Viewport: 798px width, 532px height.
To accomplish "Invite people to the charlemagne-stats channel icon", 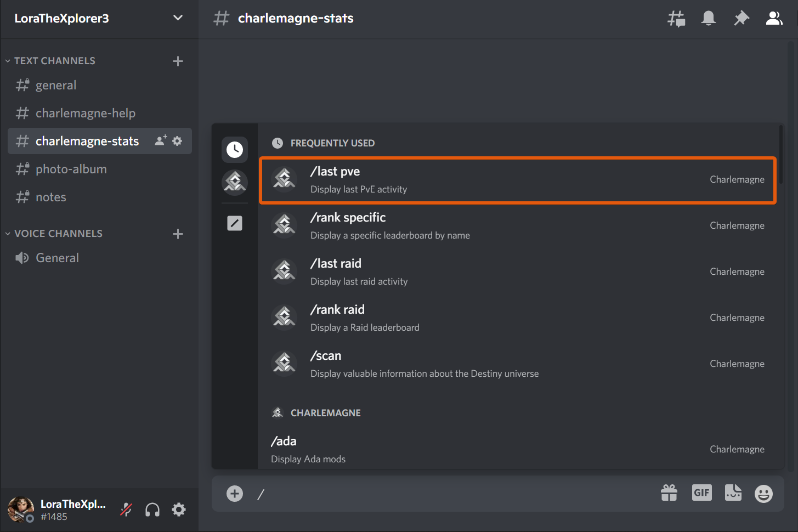I will click(161, 141).
